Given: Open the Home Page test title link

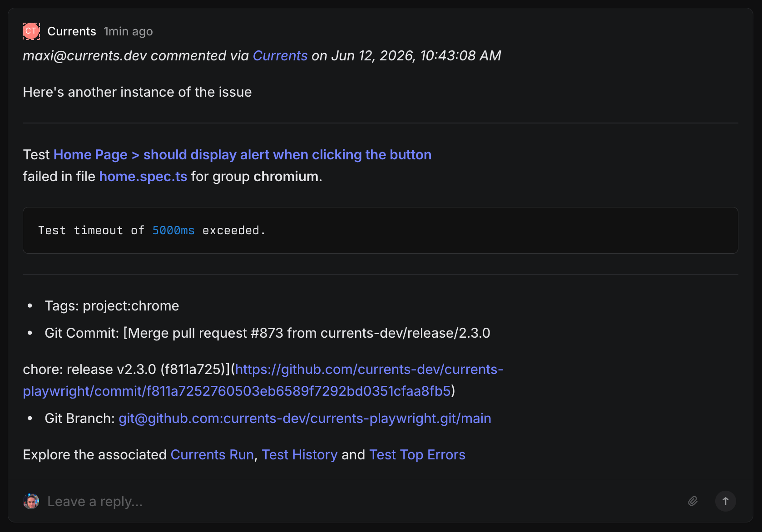Looking at the screenshot, I should click(x=242, y=155).
